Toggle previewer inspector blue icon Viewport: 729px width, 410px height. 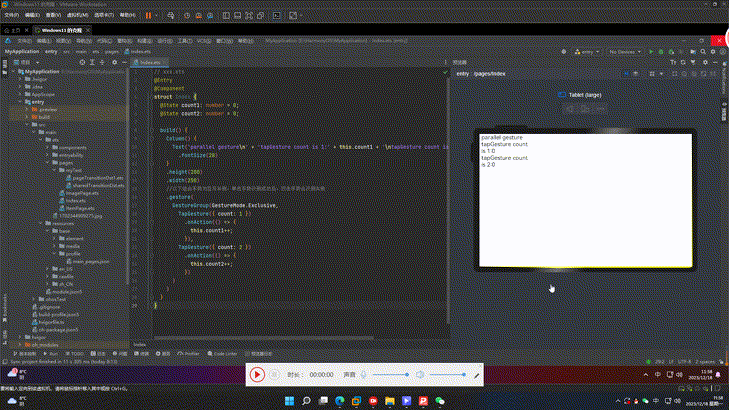pyautogui.click(x=626, y=74)
